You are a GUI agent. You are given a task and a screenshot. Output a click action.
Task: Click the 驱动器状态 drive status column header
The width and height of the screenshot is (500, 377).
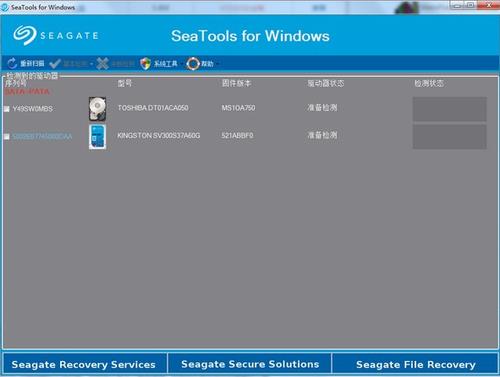pos(326,83)
